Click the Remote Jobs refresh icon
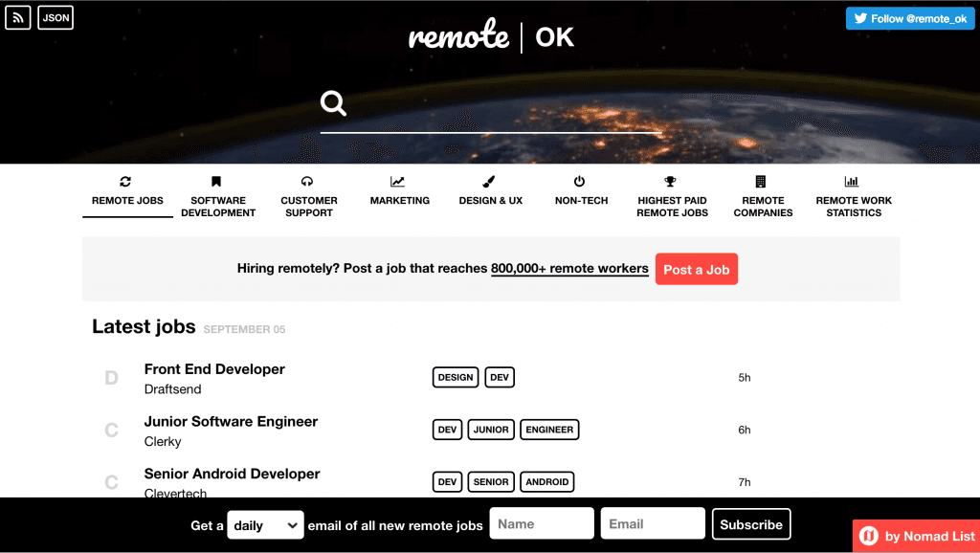Viewport: 980px width, 553px height. point(125,182)
